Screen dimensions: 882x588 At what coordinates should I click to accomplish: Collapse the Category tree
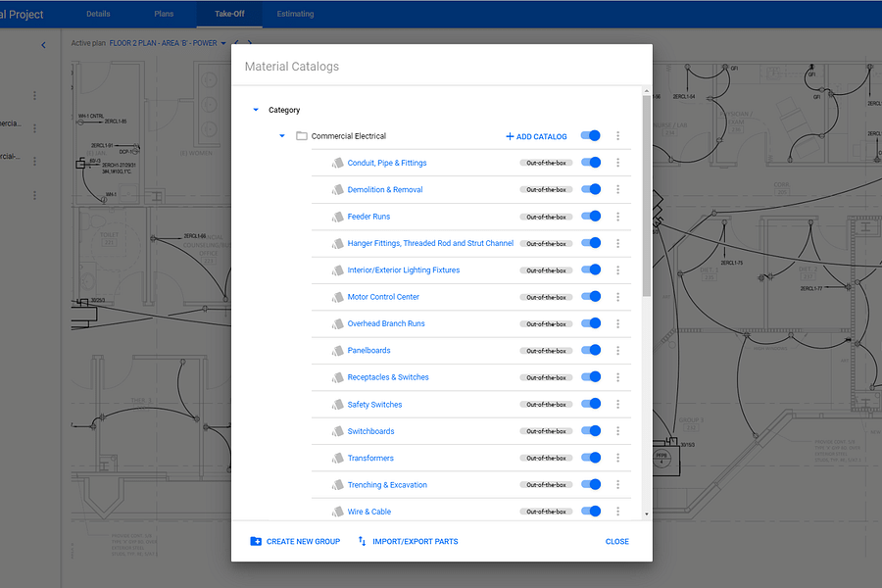(256, 110)
